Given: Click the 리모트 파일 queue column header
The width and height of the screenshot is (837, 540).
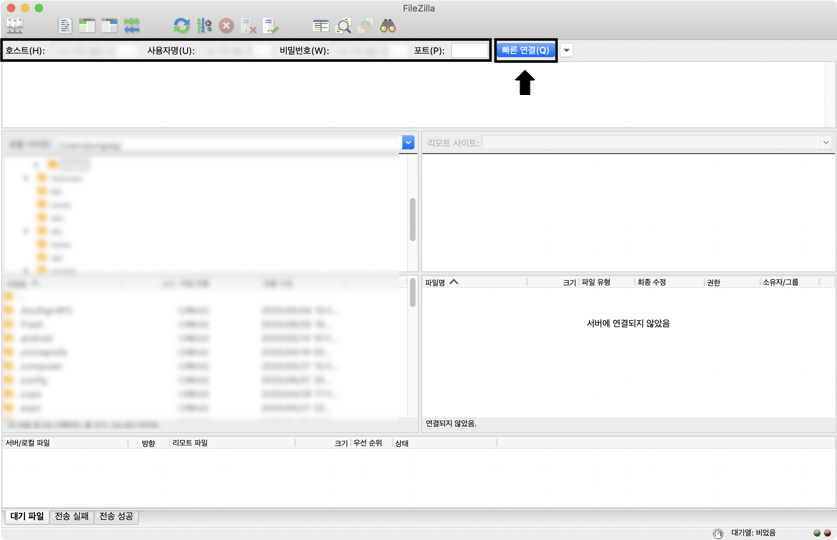Looking at the screenshot, I should point(232,443).
